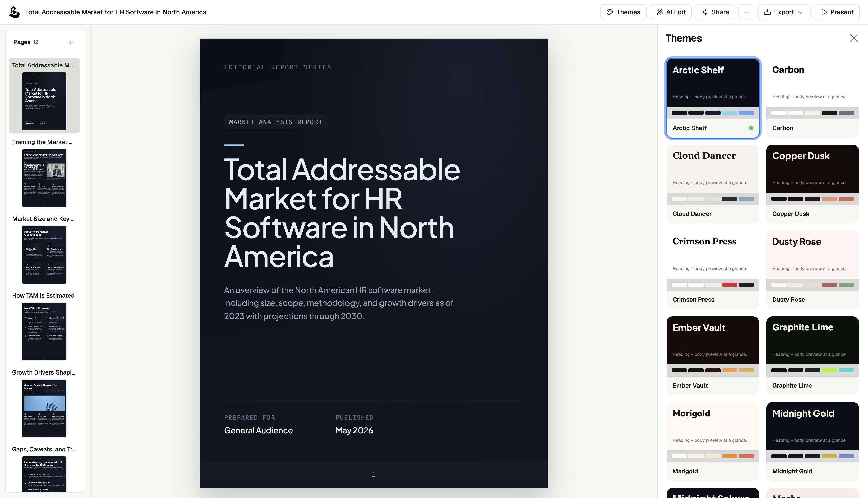Apply the Cloud Dancer theme
The height and width of the screenshot is (498, 868).
(x=713, y=184)
